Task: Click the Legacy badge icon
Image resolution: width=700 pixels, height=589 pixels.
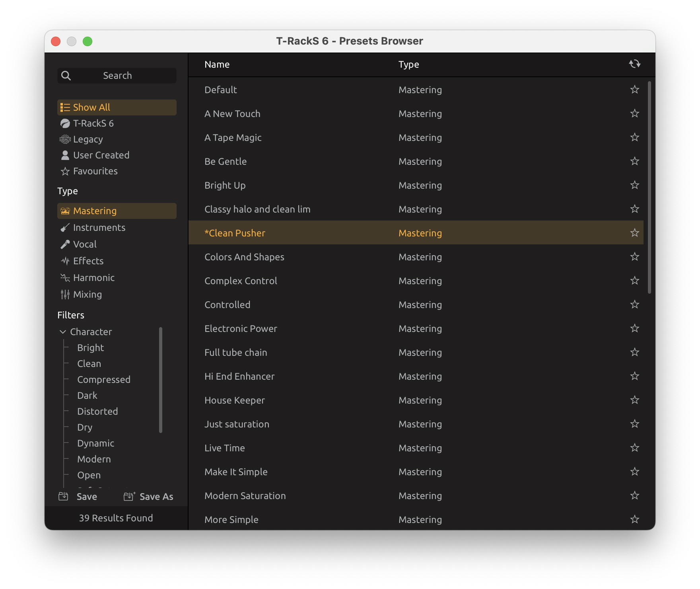Action: click(65, 139)
